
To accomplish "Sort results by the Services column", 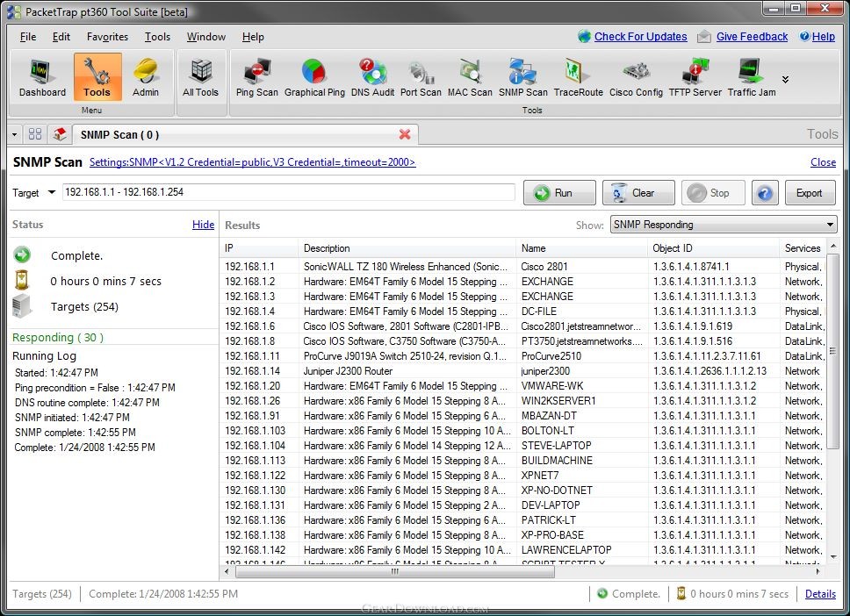I will (x=803, y=248).
